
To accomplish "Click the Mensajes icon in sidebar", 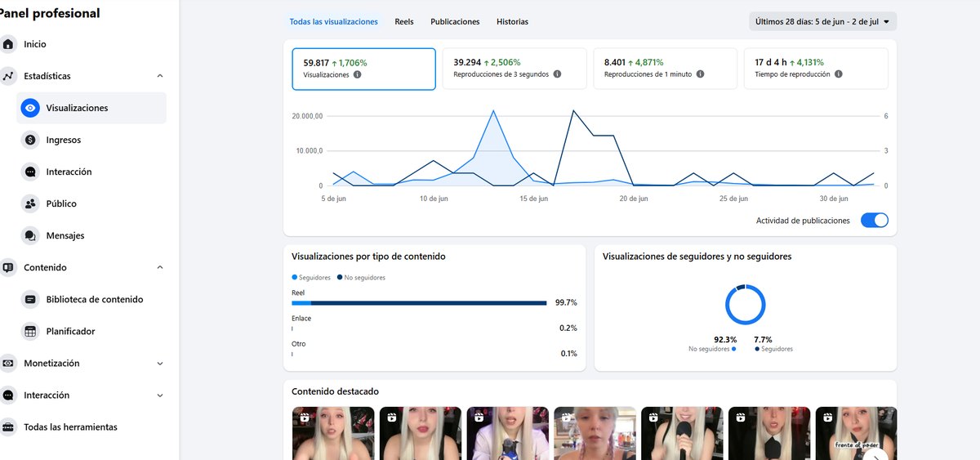I will (30, 235).
